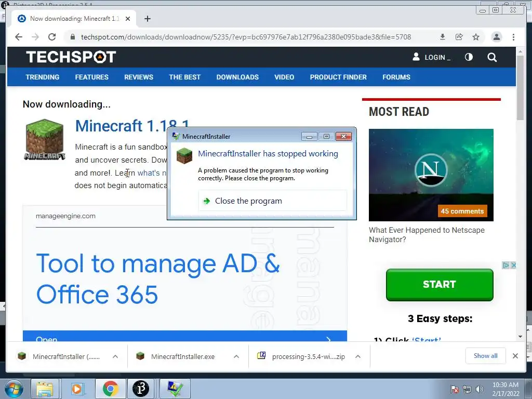Viewport: 532px width, 399px height.
Task: Open Windows Media Player from taskbar
Action: (77, 389)
